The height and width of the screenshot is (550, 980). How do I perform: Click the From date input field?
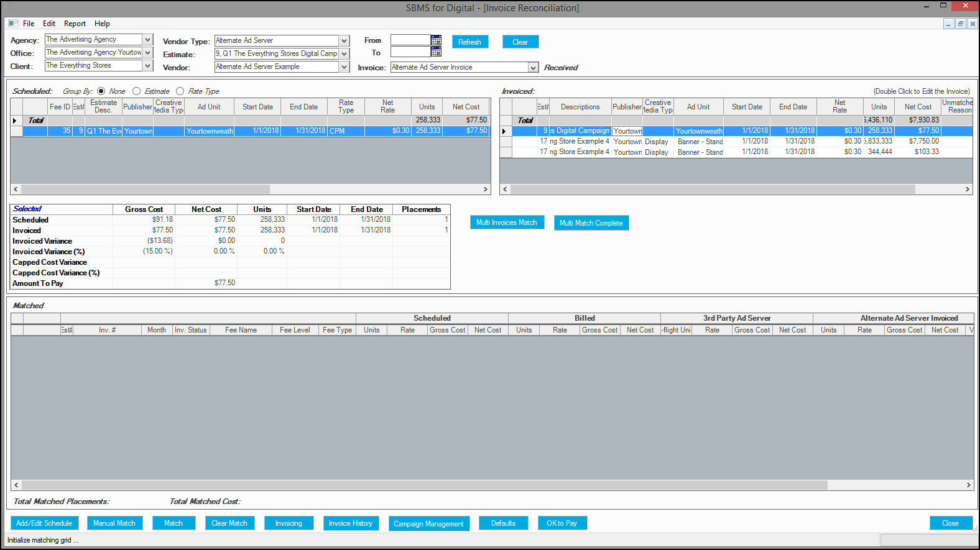pyautogui.click(x=410, y=40)
